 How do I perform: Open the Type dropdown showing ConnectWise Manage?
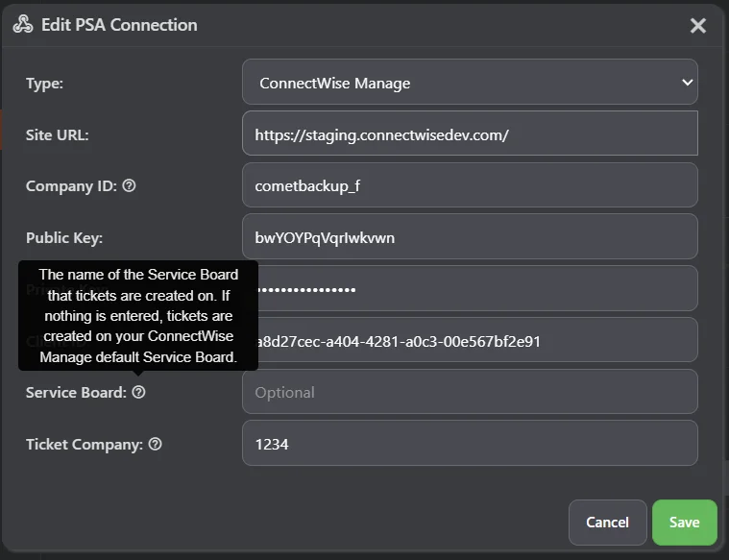(470, 82)
